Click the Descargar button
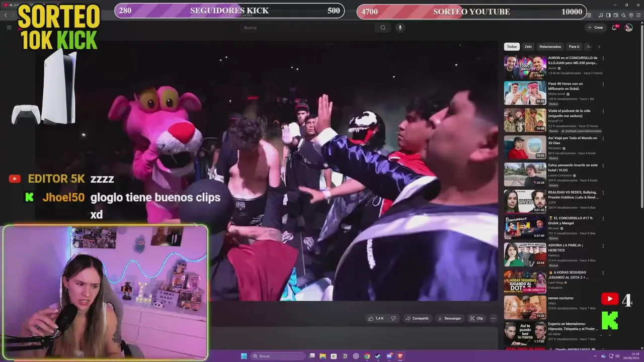Screen dimensions: 644x362 (449, 318)
